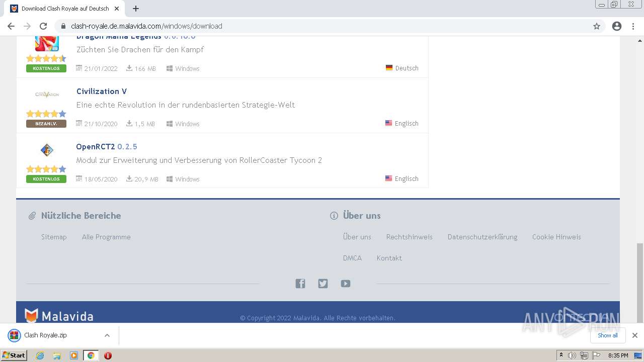Reload the page
Viewport: 644px width, 362px height.
point(43,26)
